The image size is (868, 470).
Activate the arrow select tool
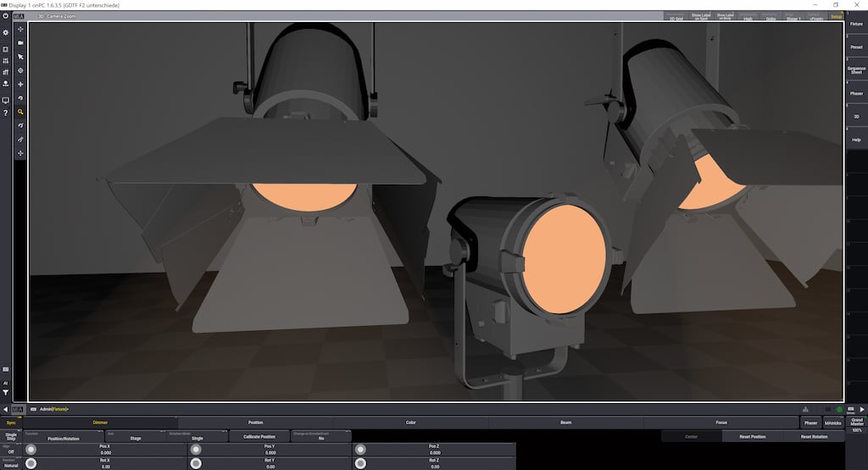[20, 57]
